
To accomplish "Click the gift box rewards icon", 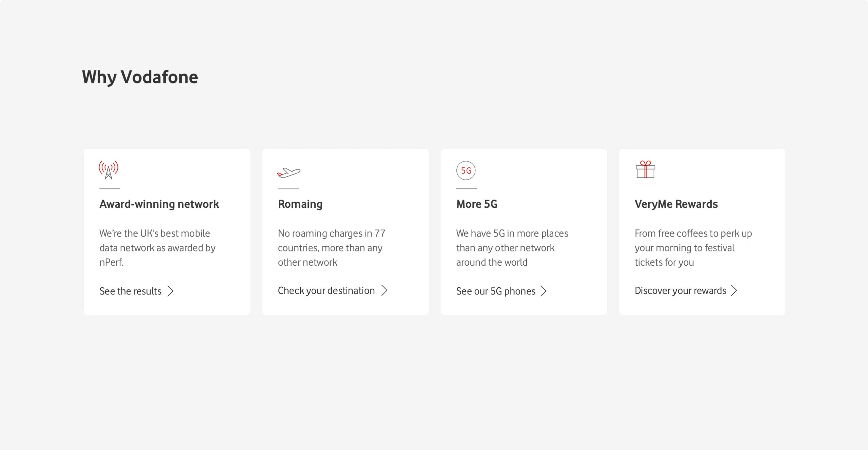I will [x=645, y=169].
